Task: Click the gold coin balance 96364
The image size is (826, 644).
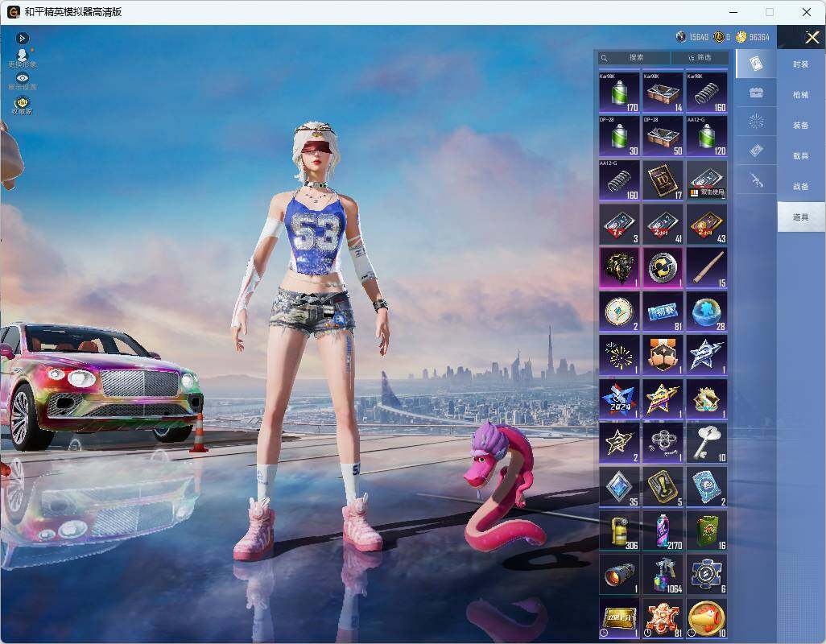Action: [753, 37]
